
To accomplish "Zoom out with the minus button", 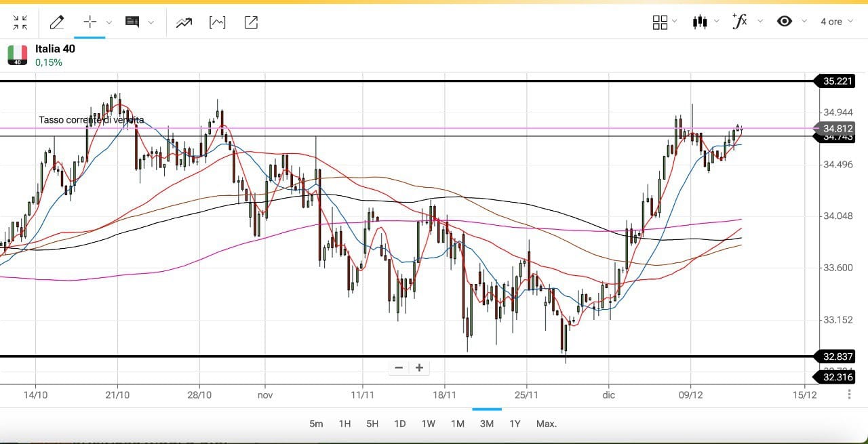I will tap(399, 367).
